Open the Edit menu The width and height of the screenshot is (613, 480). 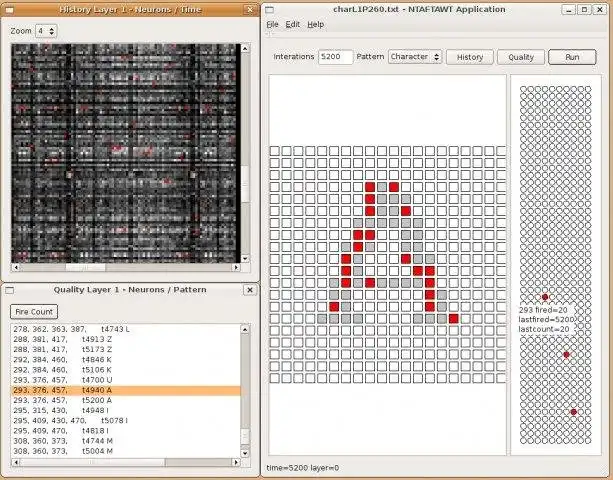pos(292,24)
